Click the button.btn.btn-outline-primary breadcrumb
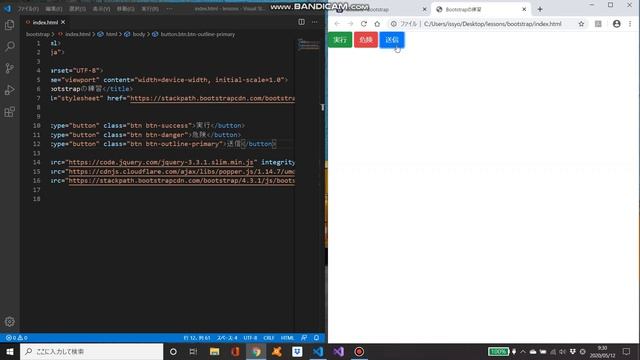The height and width of the screenshot is (360, 640). click(194, 34)
